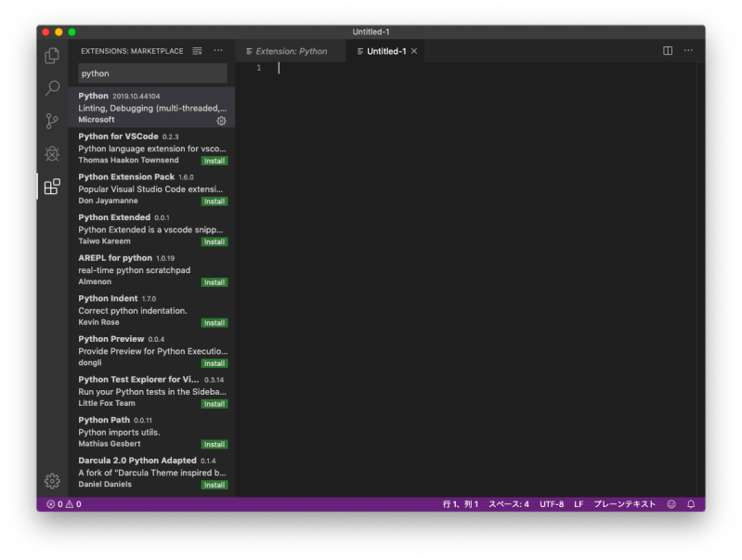Open the Manage gear in activity bar
Screen dimensions: 742x560
pos(52,481)
